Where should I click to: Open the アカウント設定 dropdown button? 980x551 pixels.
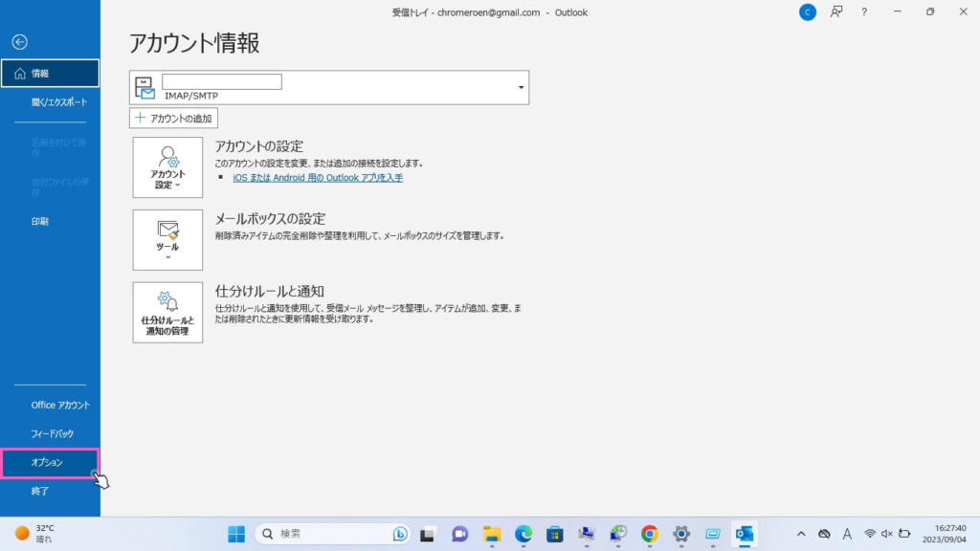pyautogui.click(x=167, y=167)
